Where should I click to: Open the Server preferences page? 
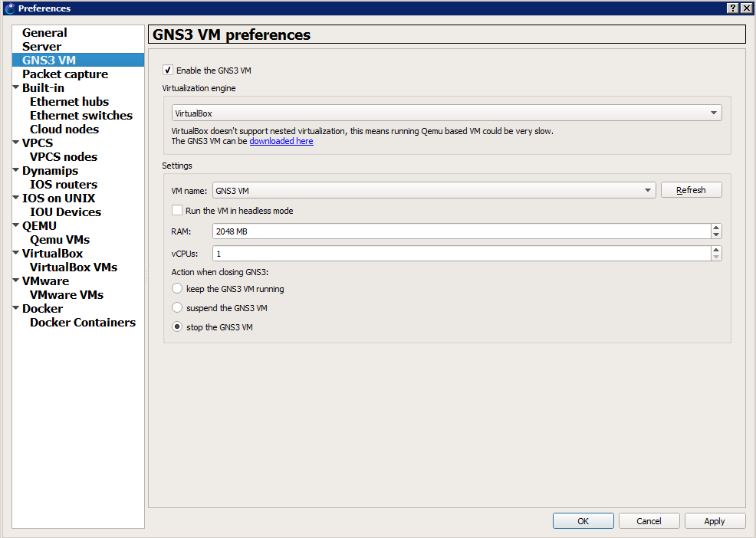pyautogui.click(x=41, y=46)
